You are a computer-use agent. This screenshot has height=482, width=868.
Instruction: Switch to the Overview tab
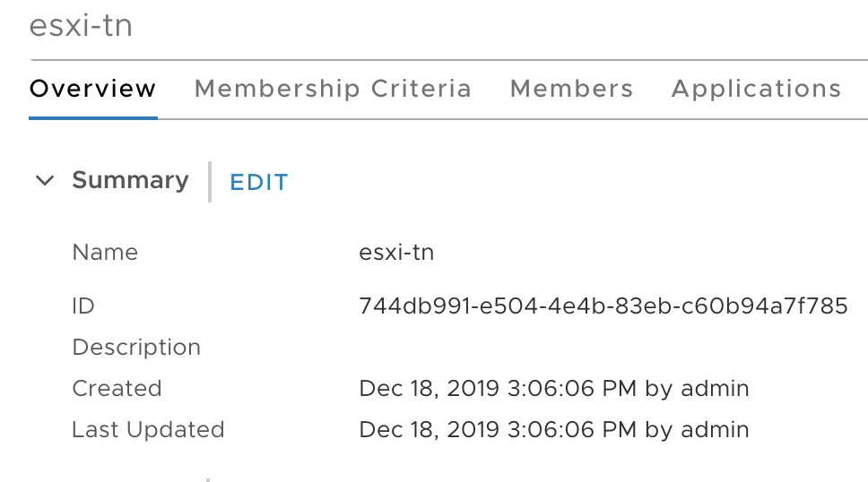click(x=93, y=89)
